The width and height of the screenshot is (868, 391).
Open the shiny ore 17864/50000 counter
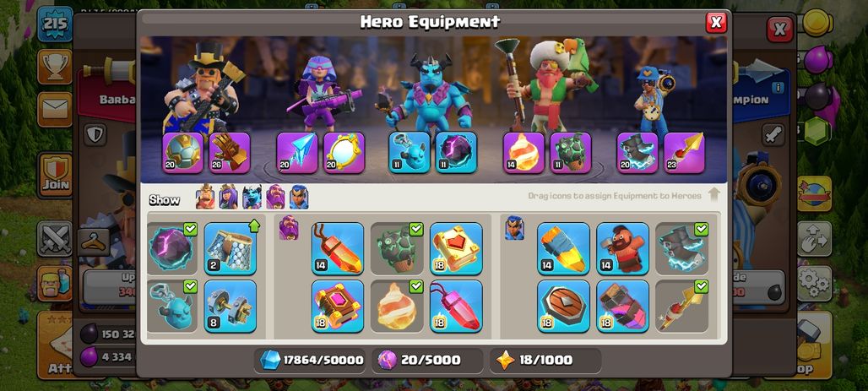pos(312,360)
